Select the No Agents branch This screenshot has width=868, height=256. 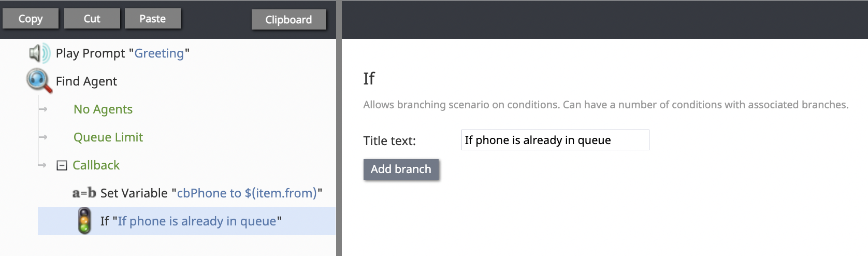click(x=103, y=109)
